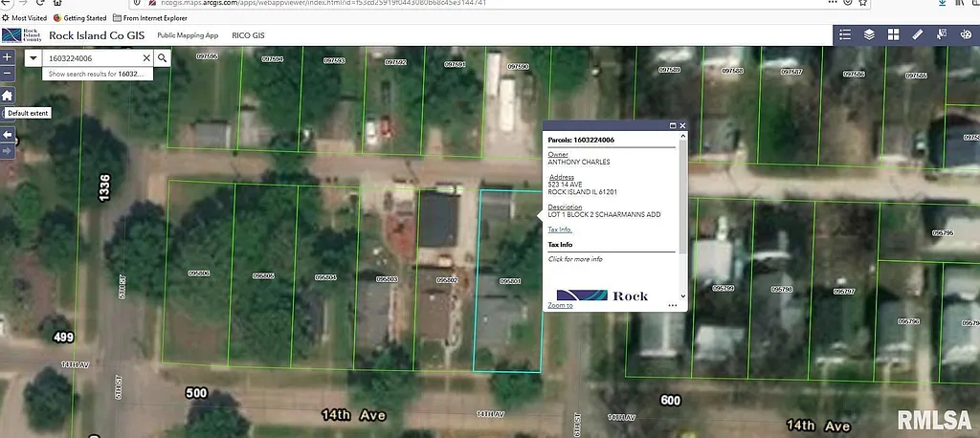Click the search magnifier button
This screenshot has height=438, width=980.
pyautogui.click(x=163, y=58)
